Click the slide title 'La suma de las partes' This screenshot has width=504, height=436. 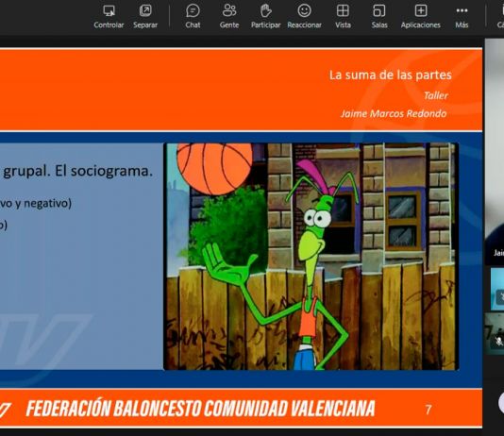coord(390,75)
